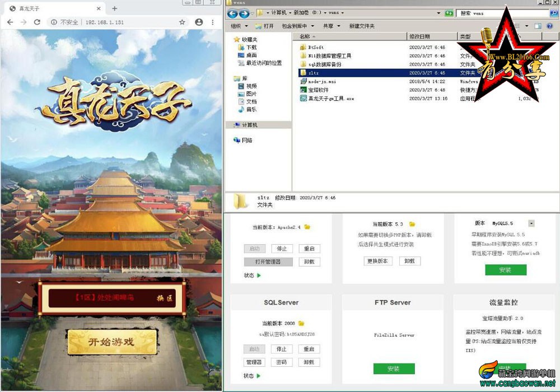The height and width of the screenshot is (392, 560).
Task: Click MySQL green 安装 button
Action: click(506, 270)
